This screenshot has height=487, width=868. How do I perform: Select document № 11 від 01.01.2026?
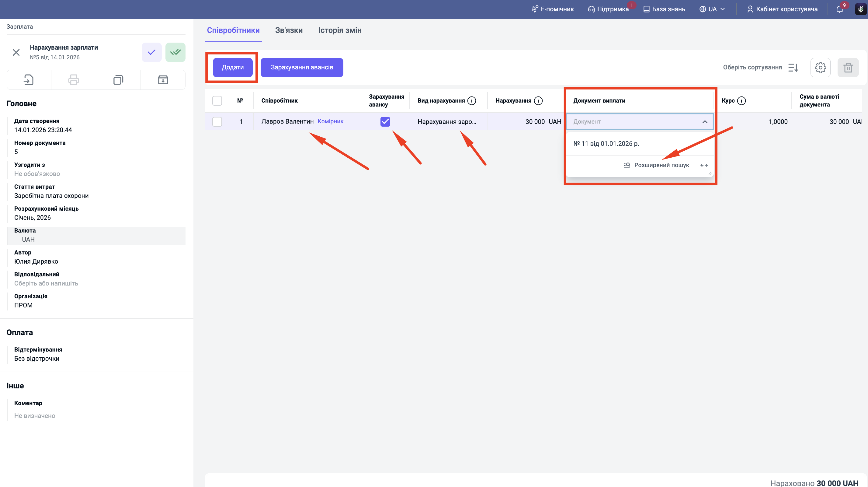tap(606, 144)
